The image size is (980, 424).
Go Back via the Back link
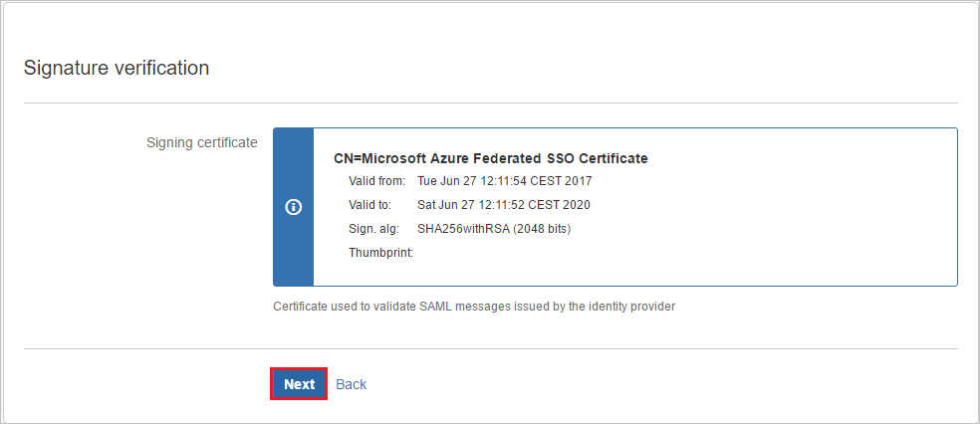point(351,384)
